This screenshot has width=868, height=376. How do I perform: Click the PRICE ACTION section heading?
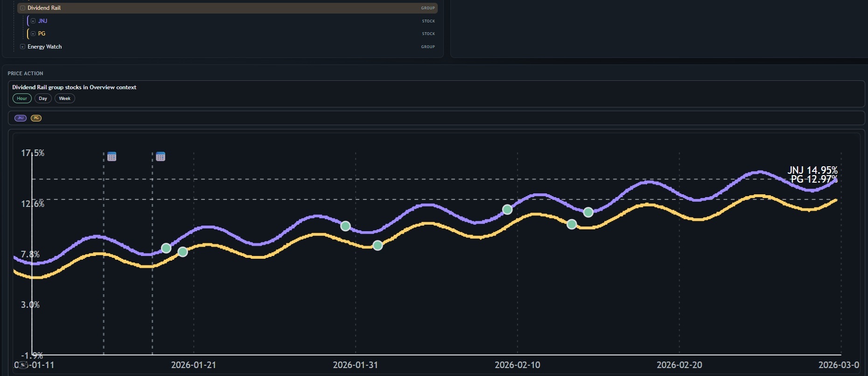coord(25,73)
